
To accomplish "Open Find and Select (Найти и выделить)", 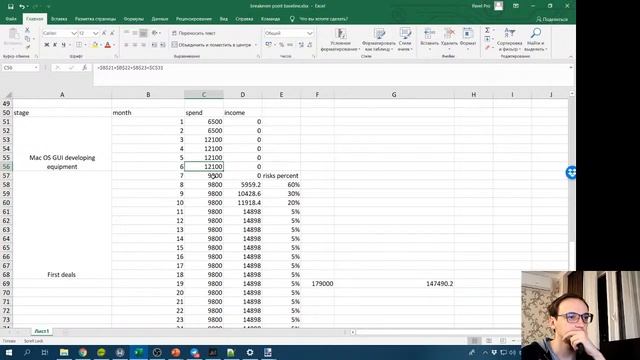I will click(x=536, y=40).
